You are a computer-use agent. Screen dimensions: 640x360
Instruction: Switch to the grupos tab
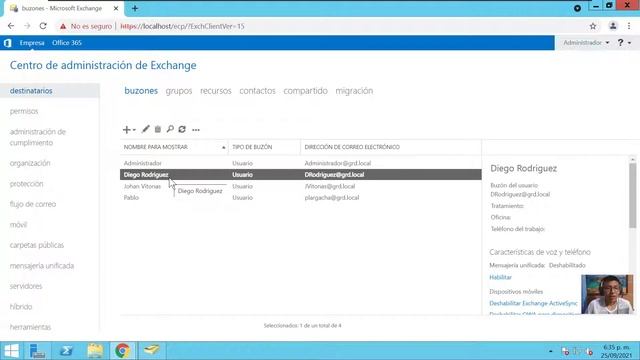179,91
